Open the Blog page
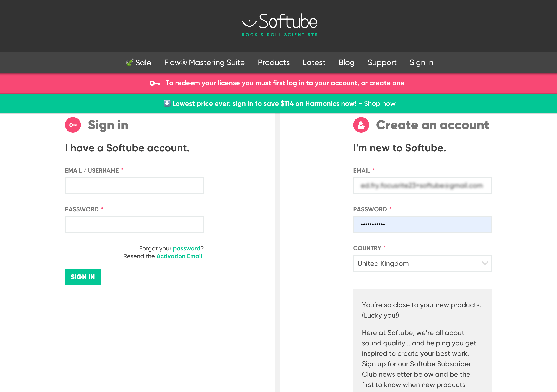Image resolution: width=557 pixels, height=392 pixels. tap(346, 62)
